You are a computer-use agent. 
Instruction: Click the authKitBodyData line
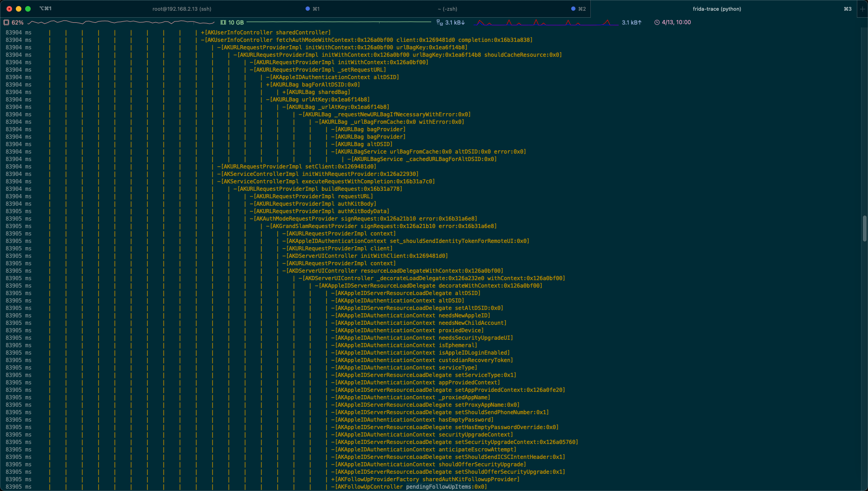click(x=320, y=211)
